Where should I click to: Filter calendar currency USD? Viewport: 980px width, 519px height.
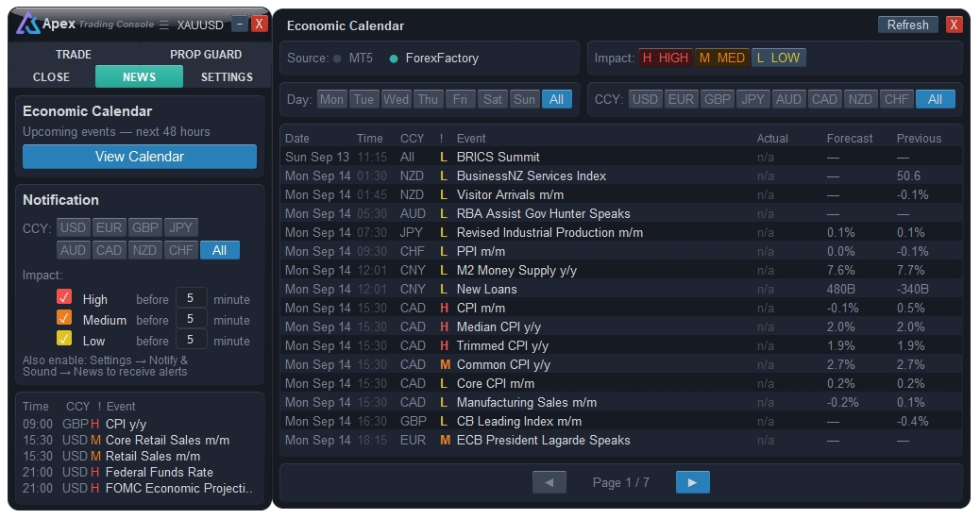point(645,99)
